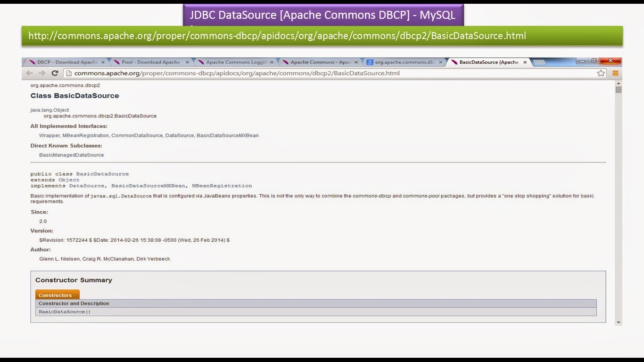Screen dimensions: 644x362
Task: Close the BasicDataSource tab
Action: point(525,62)
